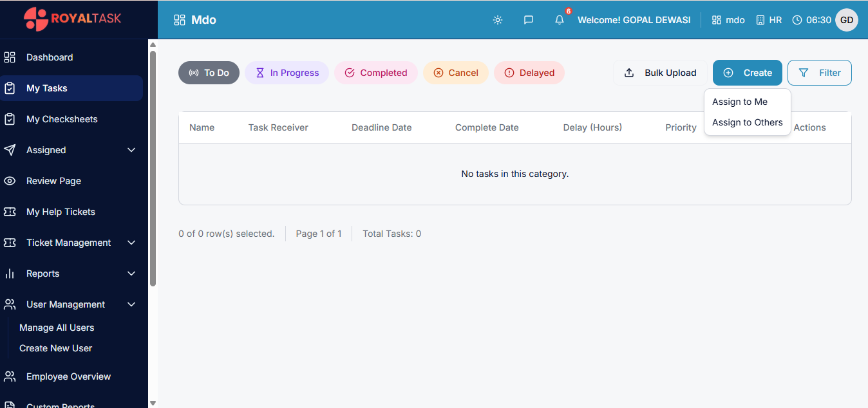The width and height of the screenshot is (868, 408).
Task: Click the clock icon showing 06:30
Action: coord(797,20)
